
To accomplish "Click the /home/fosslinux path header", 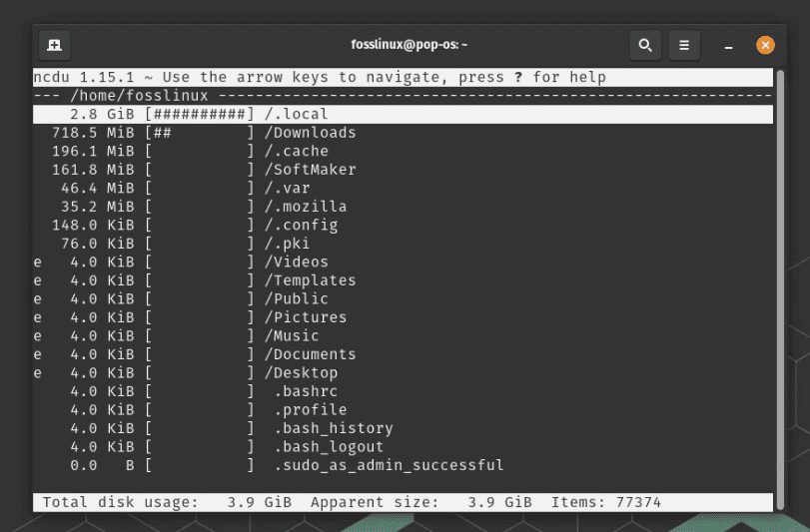I will click(139, 96).
